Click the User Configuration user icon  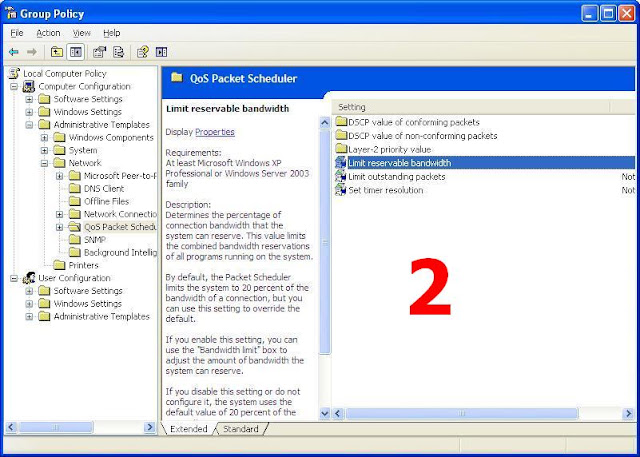29,278
